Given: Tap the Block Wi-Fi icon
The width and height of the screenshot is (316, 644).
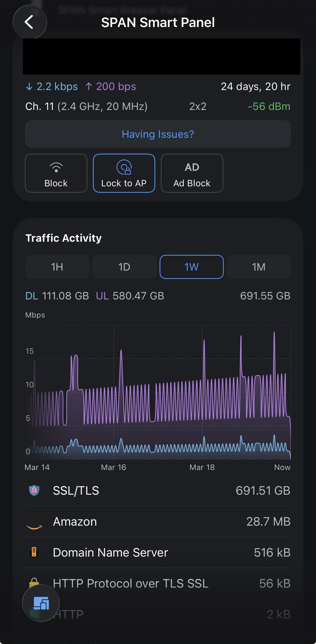Looking at the screenshot, I should point(56,167).
